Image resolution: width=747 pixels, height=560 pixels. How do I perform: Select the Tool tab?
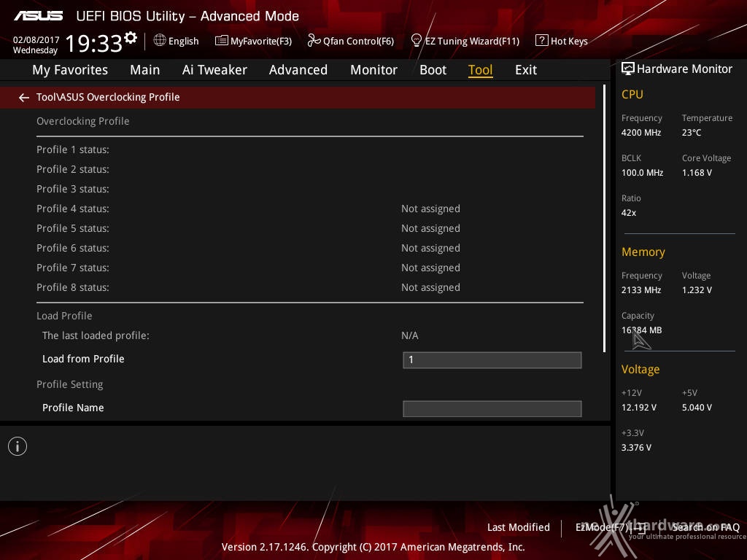480,70
